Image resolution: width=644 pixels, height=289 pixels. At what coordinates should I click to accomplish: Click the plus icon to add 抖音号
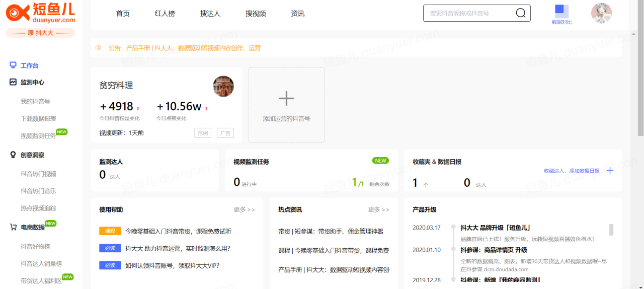[x=286, y=99]
